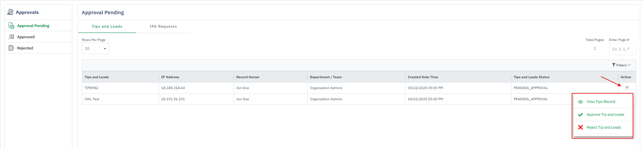This screenshot has width=644, height=149.
Task: Open the Rows Per Page dropdown
Action: click(x=95, y=49)
